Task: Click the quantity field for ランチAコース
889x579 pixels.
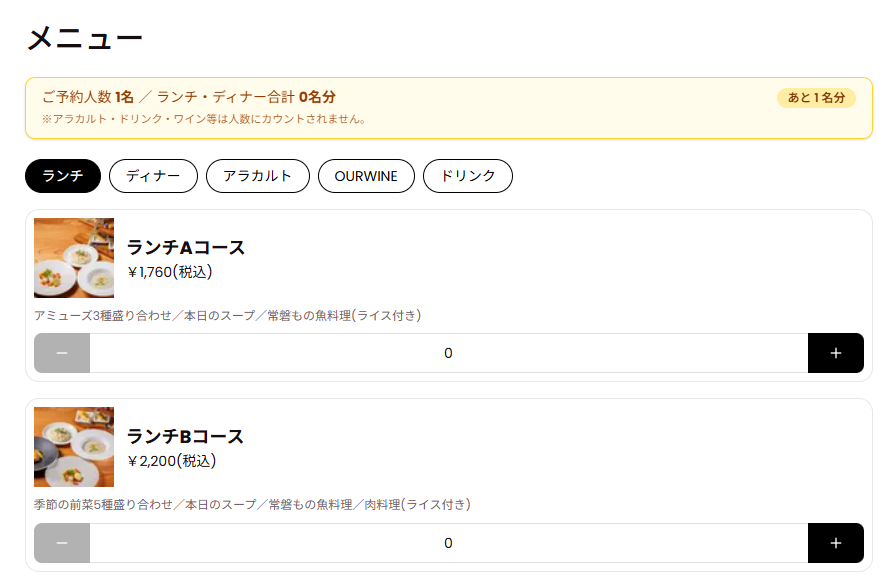Action: pos(448,353)
